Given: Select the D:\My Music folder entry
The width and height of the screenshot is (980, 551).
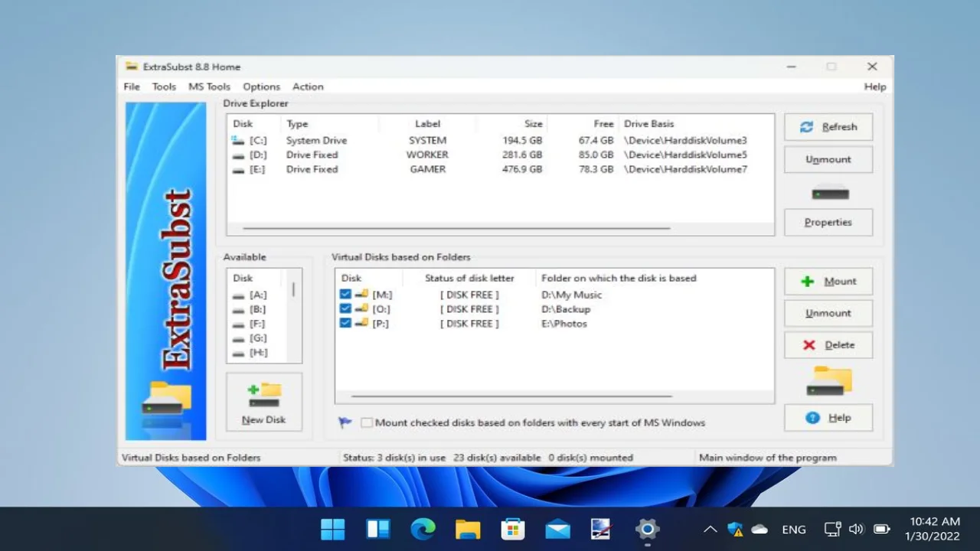Looking at the screenshot, I should 571,295.
